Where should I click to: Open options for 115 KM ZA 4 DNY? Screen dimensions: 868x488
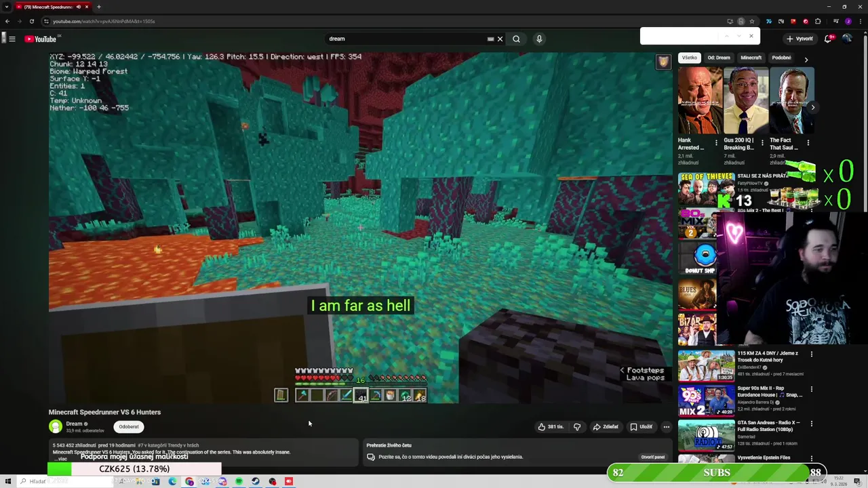tap(811, 354)
